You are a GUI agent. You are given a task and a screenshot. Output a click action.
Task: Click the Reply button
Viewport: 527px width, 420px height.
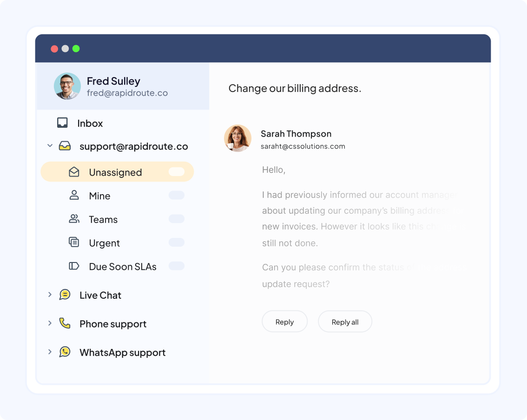(284, 321)
